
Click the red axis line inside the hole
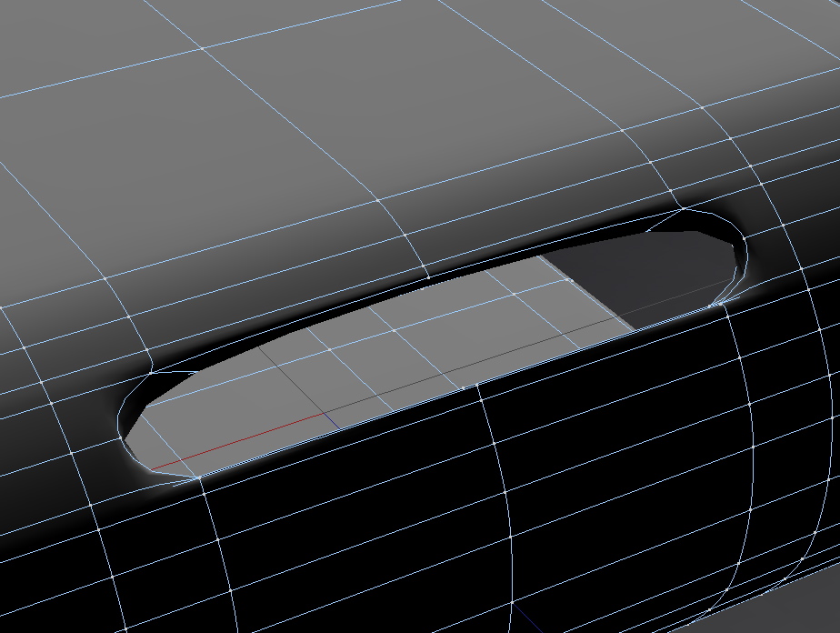[238, 442]
